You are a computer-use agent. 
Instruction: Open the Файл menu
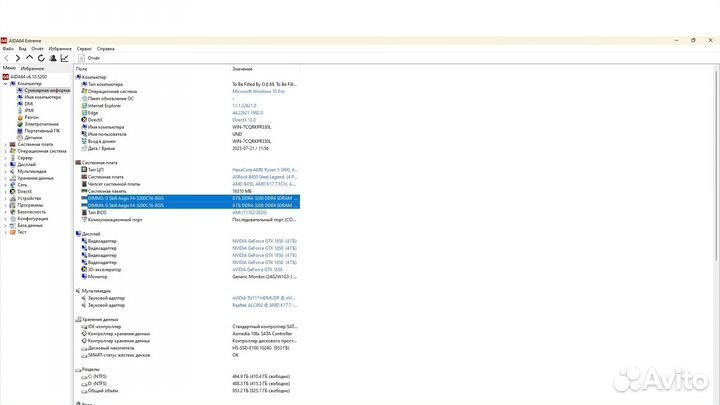tap(8, 48)
